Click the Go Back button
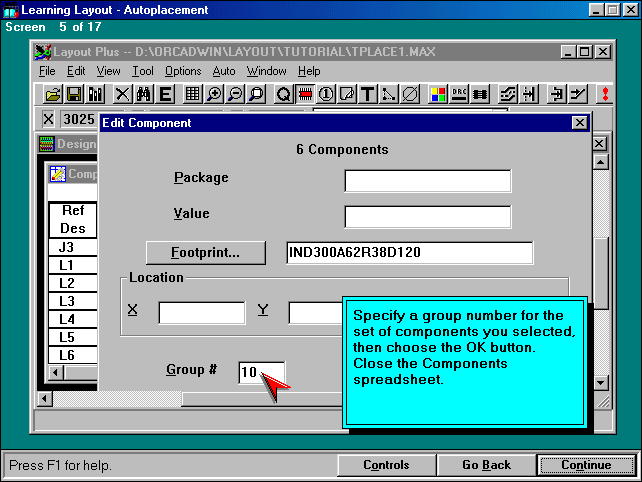 [x=486, y=465]
